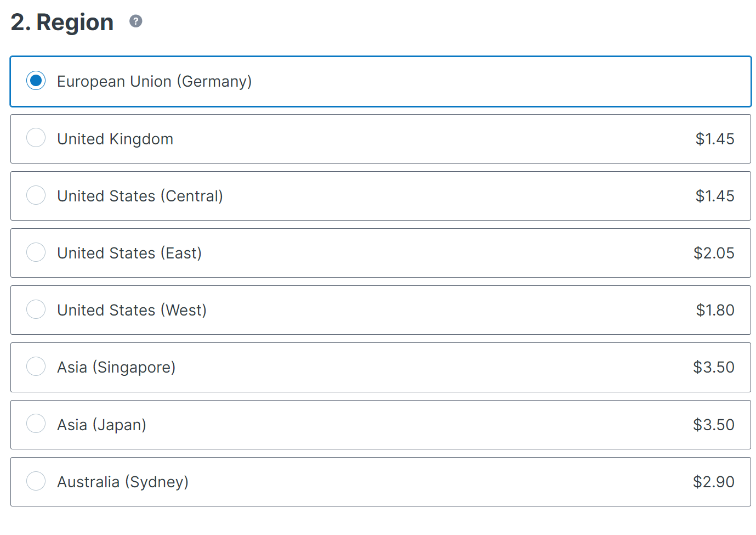Click the '2. Region' section heading
The width and height of the screenshot is (756, 535).
(62, 22)
